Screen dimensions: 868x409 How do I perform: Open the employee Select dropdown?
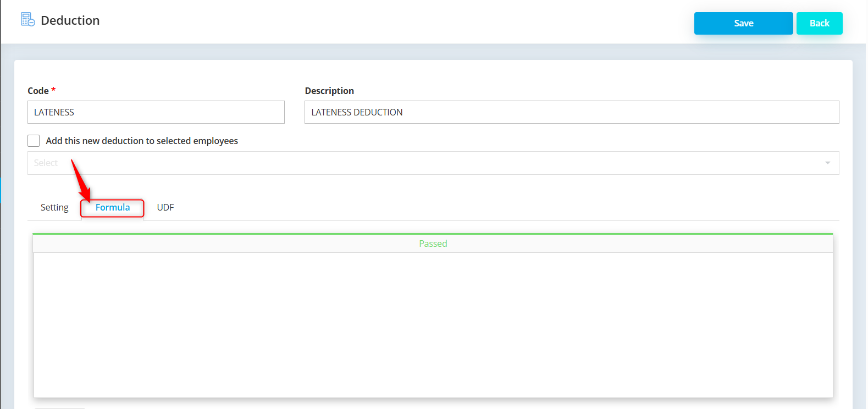(x=433, y=163)
